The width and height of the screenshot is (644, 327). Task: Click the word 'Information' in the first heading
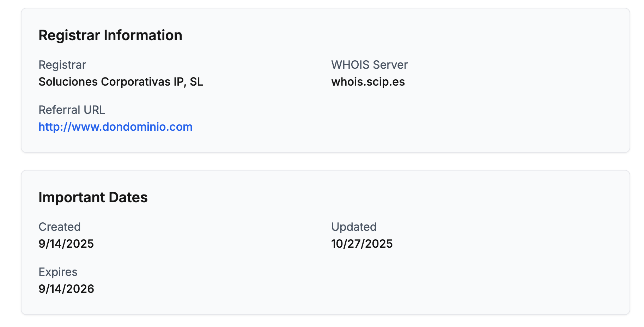pyautogui.click(x=143, y=35)
